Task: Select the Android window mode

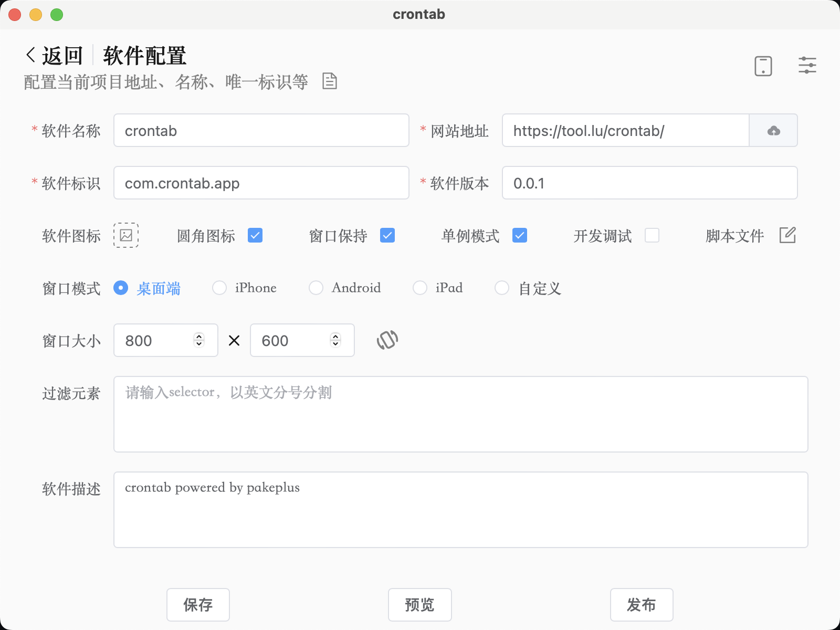Action: click(316, 288)
